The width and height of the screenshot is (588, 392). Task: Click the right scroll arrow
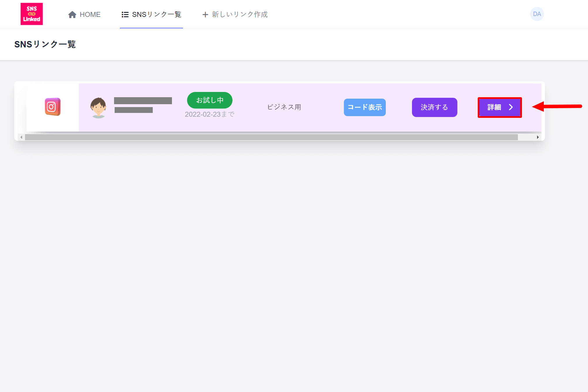coord(538,137)
